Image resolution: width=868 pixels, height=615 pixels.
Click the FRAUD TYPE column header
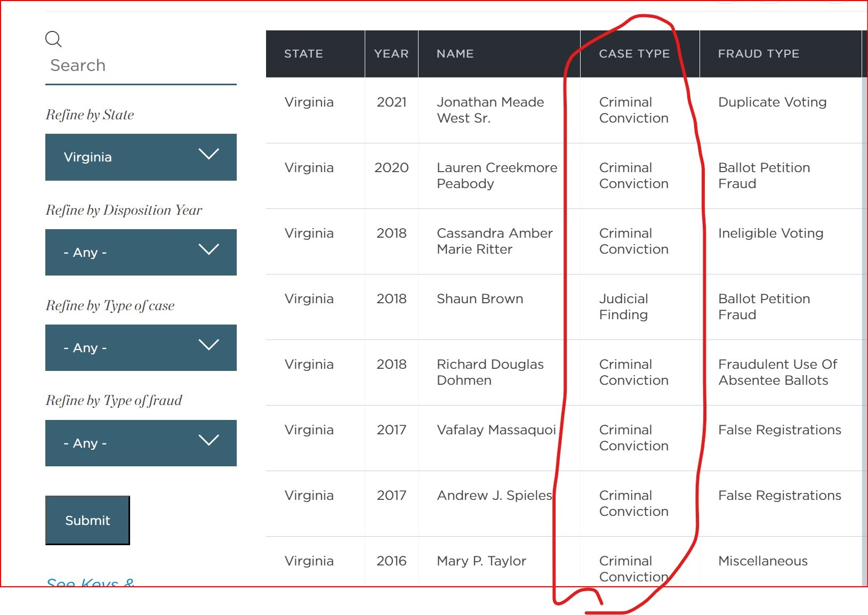point(758,54)
